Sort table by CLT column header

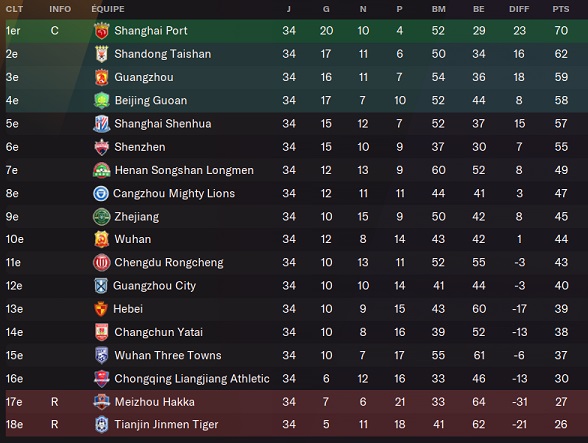15,9
